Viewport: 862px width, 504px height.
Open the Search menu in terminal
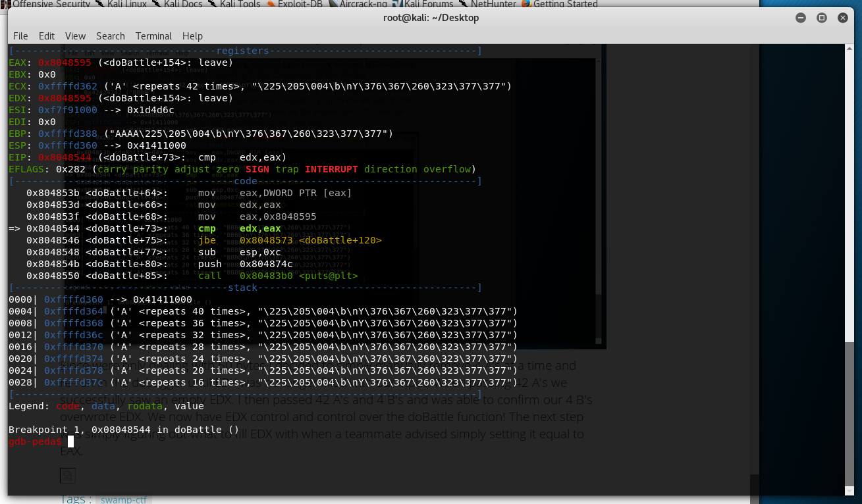(110, 36)
